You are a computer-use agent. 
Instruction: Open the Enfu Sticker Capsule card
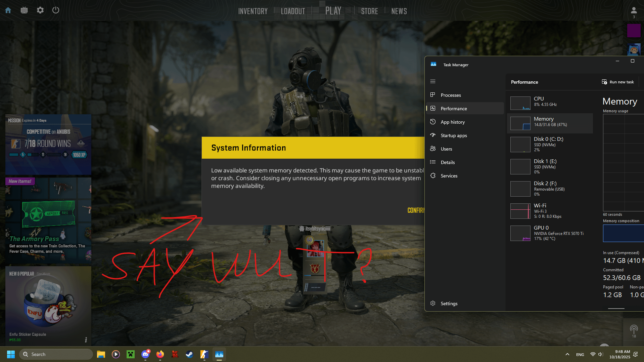(x=48, y=306)
